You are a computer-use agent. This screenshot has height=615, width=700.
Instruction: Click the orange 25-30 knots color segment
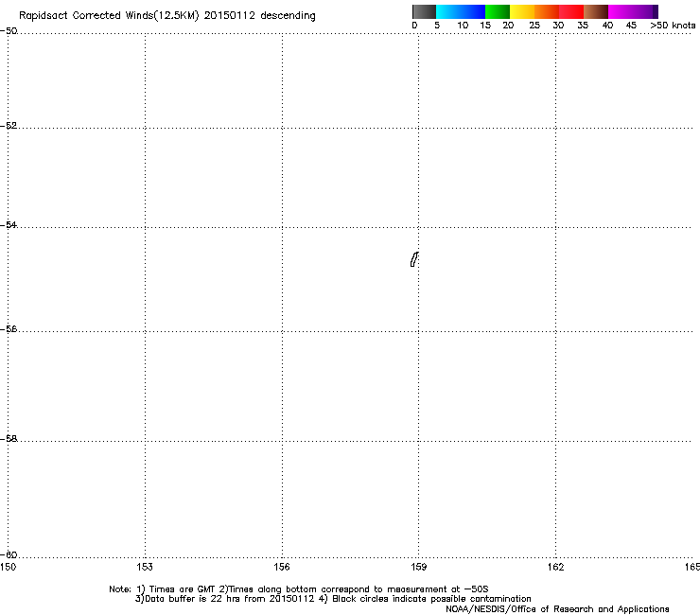547,11
